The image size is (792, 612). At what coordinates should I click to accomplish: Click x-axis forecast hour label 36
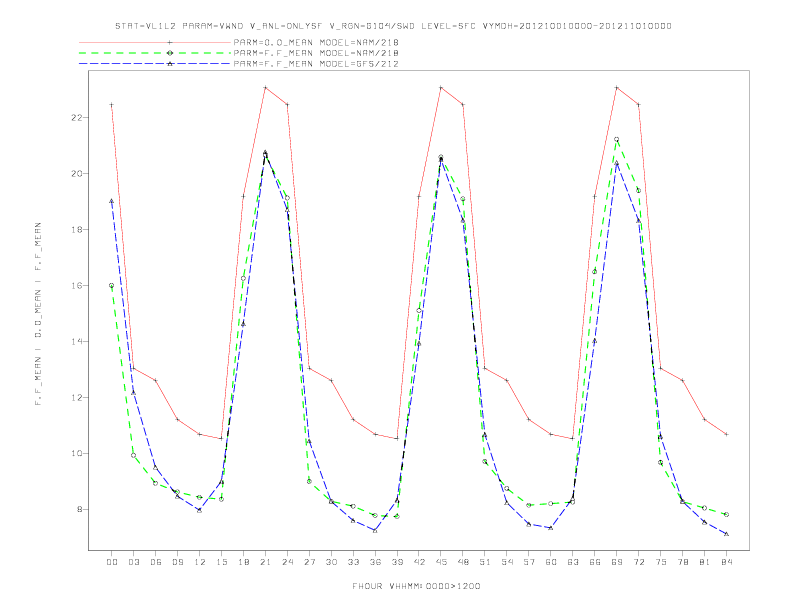(x=375, y=562)
